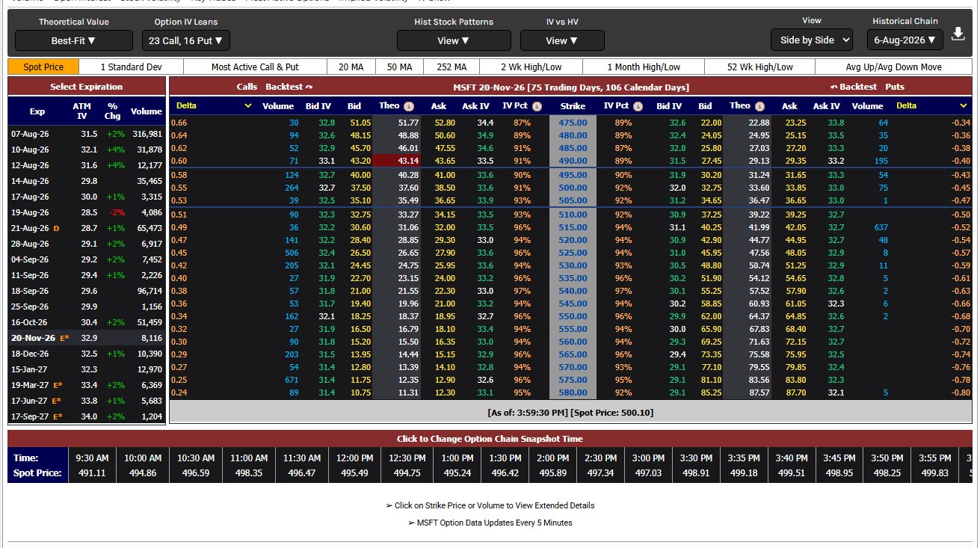Screen dimensions: 980x548
Task: Click the 3:00 PM spot price 497.03
Action: (x=648, y=473)
